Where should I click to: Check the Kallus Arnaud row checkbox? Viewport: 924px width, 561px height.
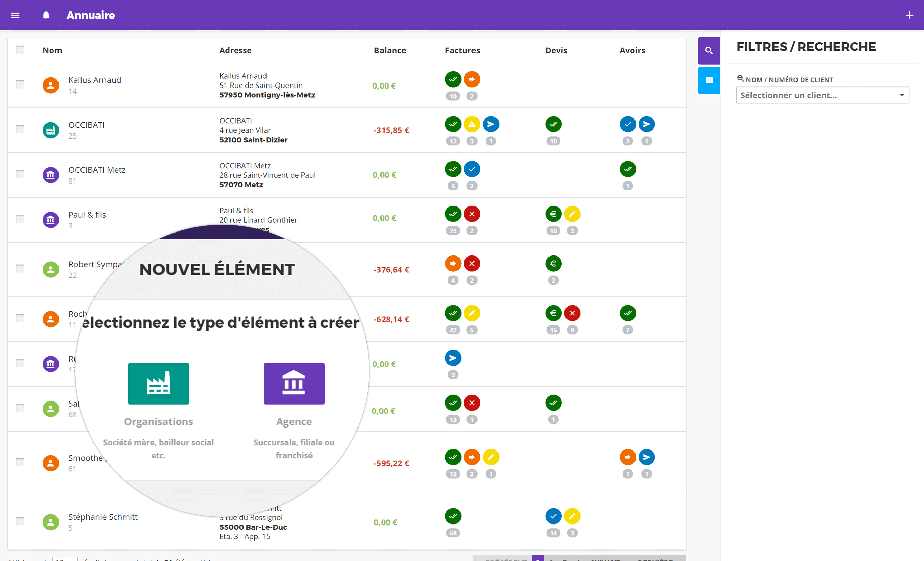coord(20,84)
